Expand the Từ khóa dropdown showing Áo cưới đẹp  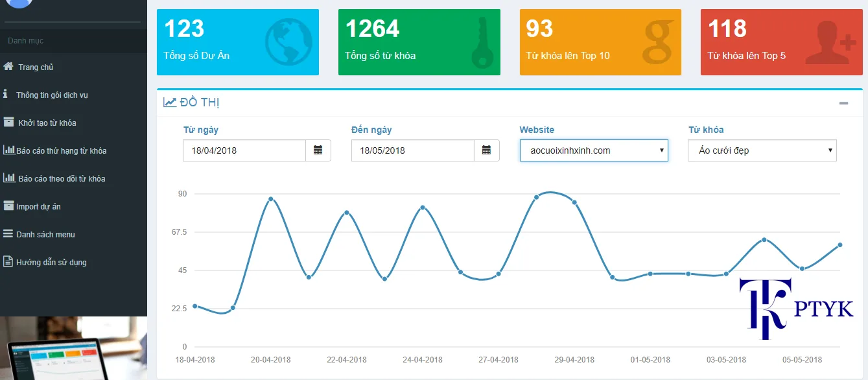[762, 150]
